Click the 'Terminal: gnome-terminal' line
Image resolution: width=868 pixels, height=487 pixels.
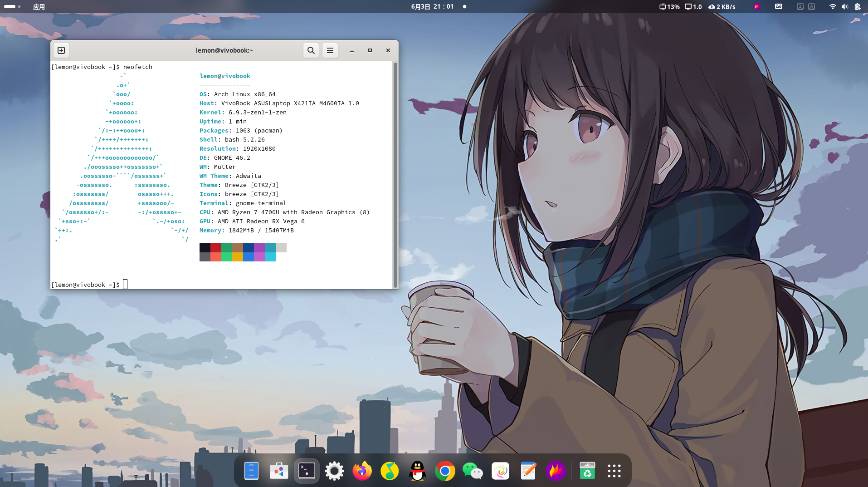pos(243,203)
